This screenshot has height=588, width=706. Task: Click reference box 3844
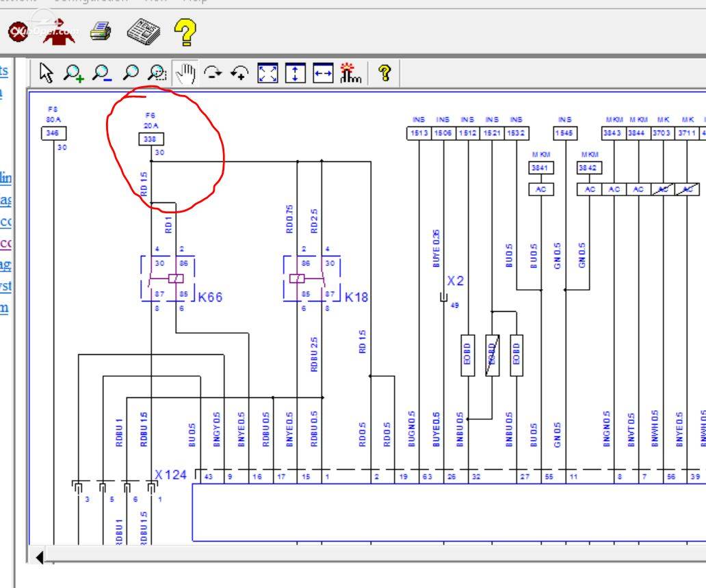click(638, 133)
